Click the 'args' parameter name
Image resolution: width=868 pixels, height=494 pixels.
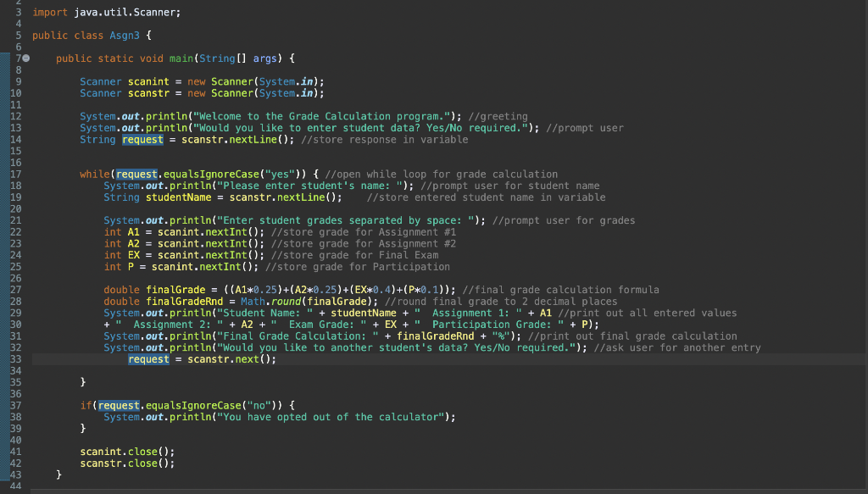point(264,58)
